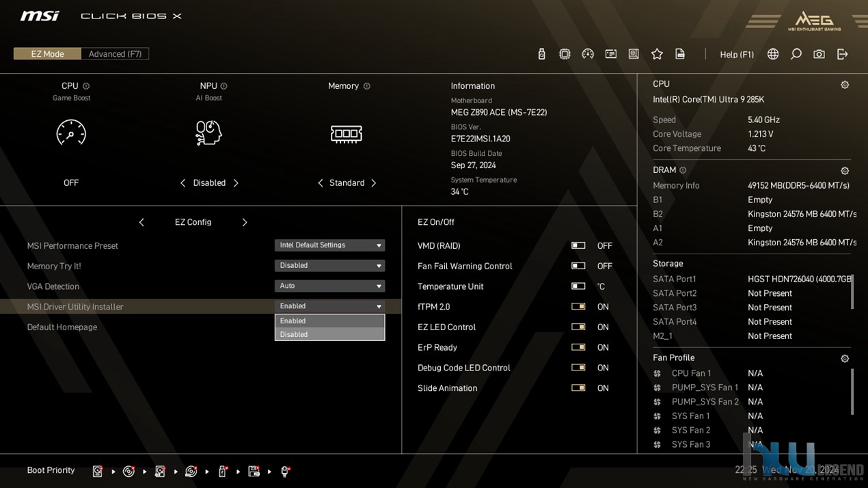Toggle the Temperature Unit switch
This screenshot has height=488, width=868.
click(x=578, y=286)
